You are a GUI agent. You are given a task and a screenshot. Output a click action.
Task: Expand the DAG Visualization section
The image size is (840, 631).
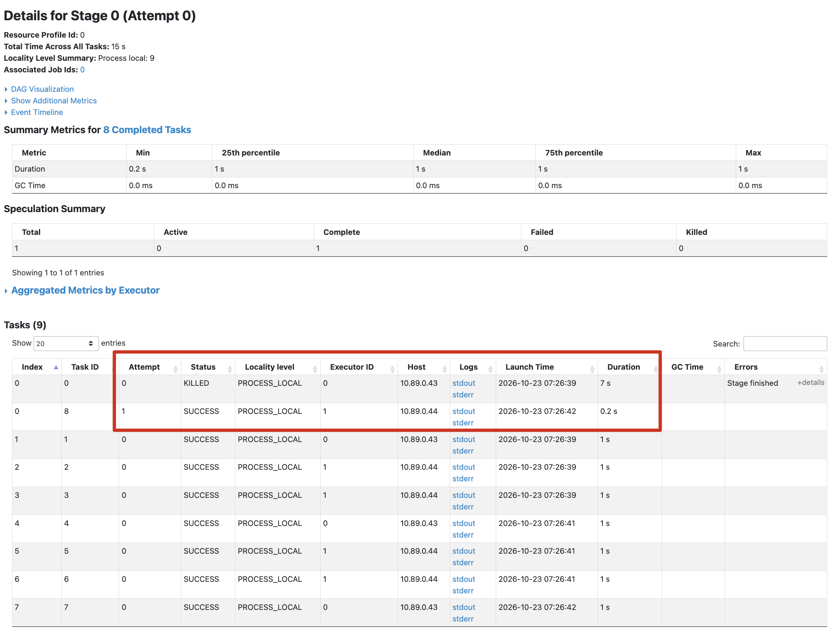42,89
